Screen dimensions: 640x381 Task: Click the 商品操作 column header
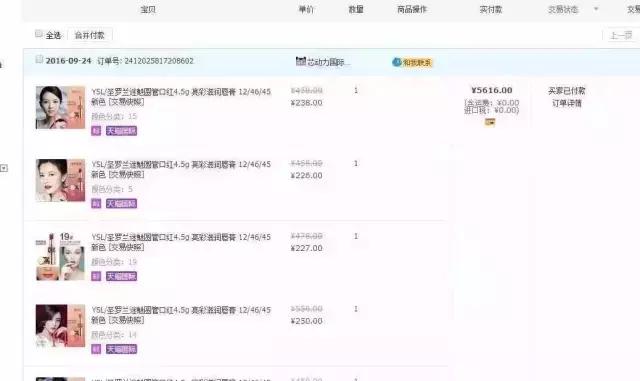[412, 9]
